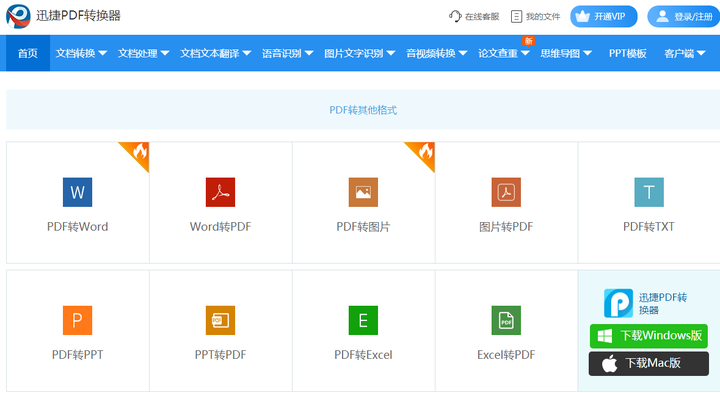This screenshot has height=393, width=720.
Task: Expand the 图片文字识别 dropdown
Action: tap(360, 53)
